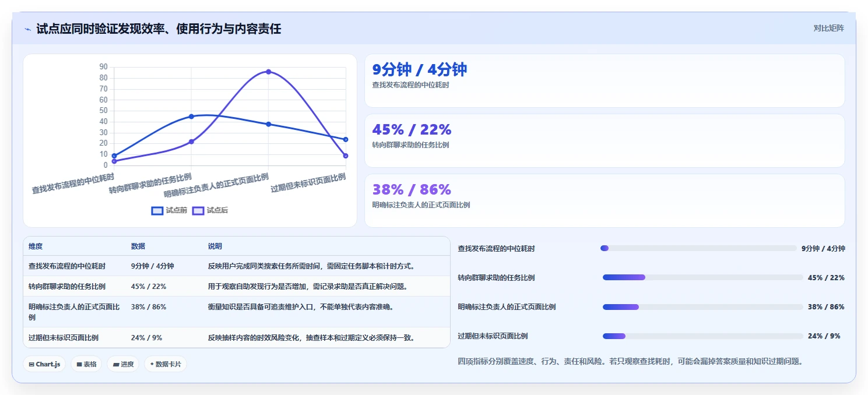
Task: Click the 试点前 final data point at 24
Action: pos(346,139)
